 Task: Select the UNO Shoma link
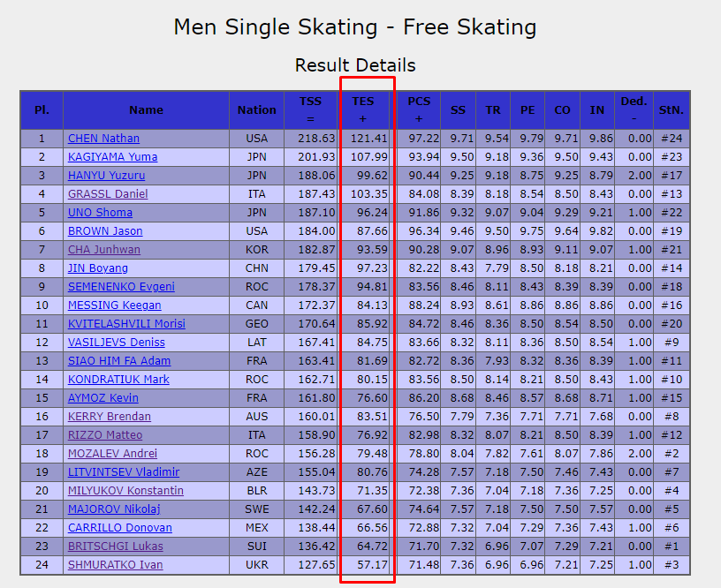coord(100,213)
